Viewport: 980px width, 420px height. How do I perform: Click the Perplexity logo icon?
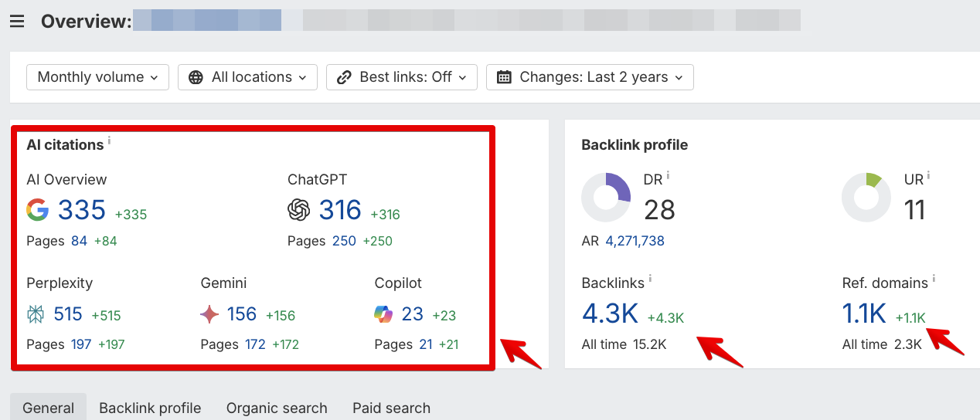pyautogui.click(x=36, y=314)
